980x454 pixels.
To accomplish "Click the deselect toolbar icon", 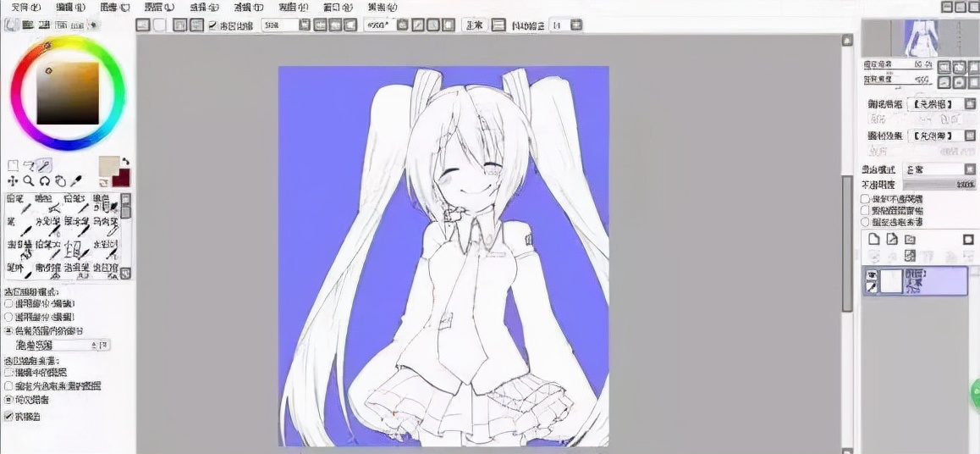I will pos(180,25).
